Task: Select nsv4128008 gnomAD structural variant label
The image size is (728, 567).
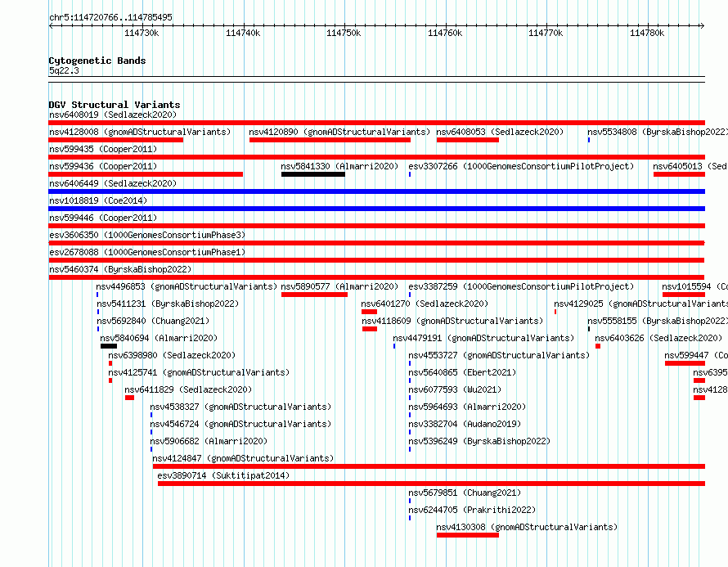Action: (140, 132)
